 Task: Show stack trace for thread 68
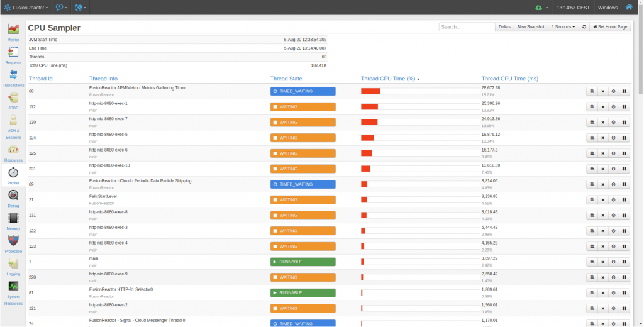592,91
